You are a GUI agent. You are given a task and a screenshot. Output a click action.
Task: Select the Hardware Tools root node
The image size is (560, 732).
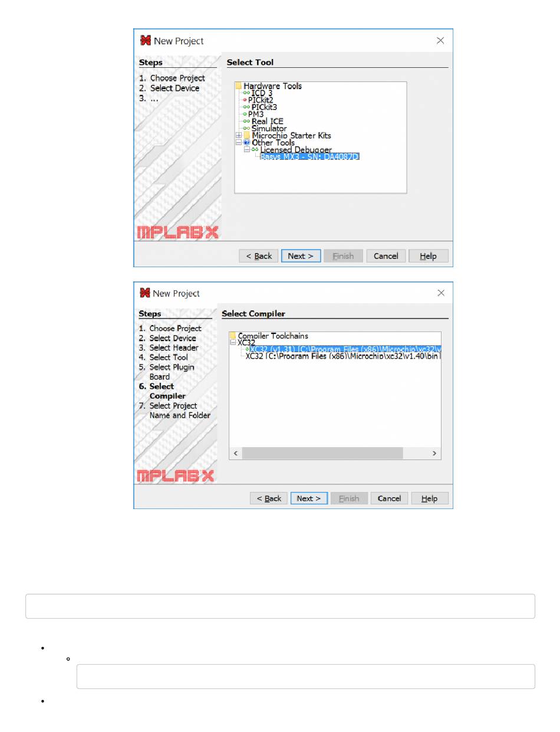coord(272,86)
